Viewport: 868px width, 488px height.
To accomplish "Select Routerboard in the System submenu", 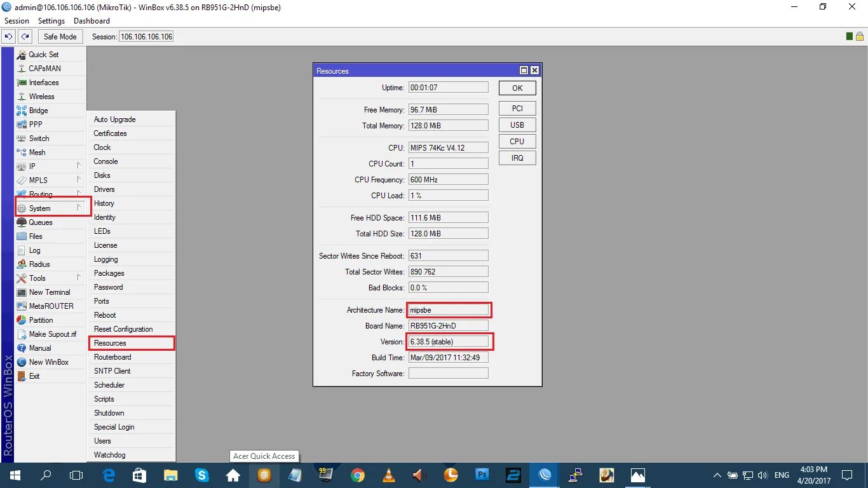I will point(131,357).
